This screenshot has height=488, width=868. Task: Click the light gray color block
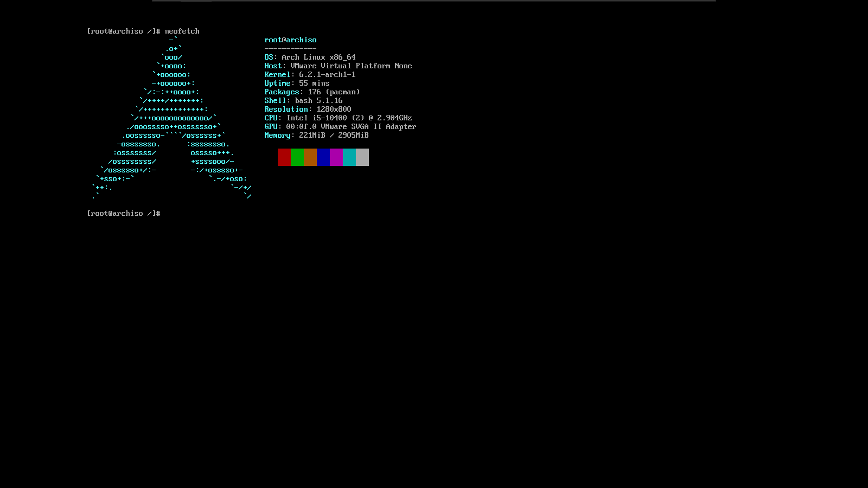point(362,157)
